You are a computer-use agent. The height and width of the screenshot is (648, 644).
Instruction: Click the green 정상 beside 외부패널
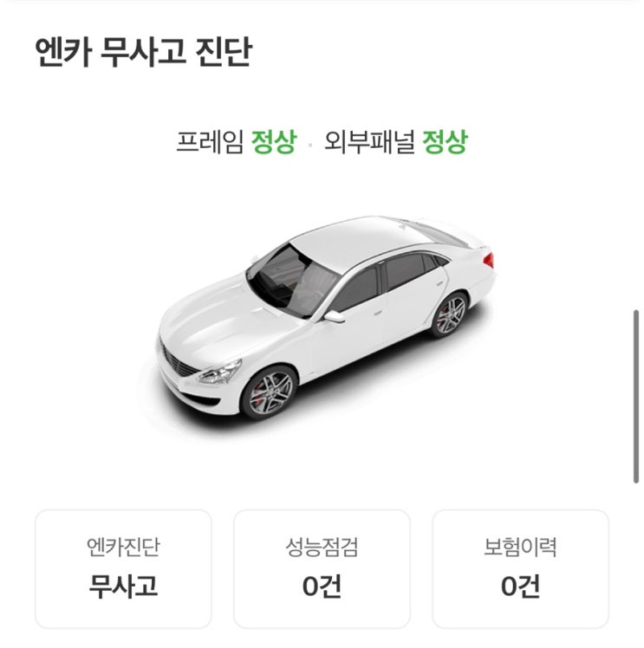446,142
